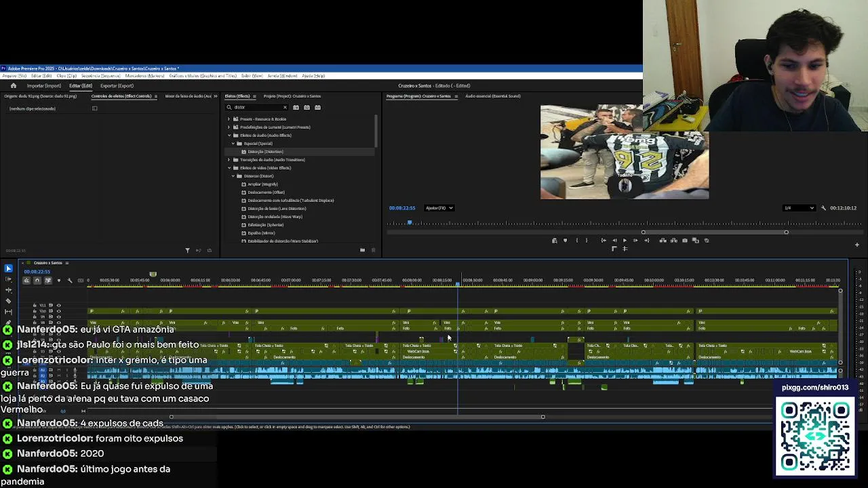Go to In point in Program monitor

tap(604, 241)
